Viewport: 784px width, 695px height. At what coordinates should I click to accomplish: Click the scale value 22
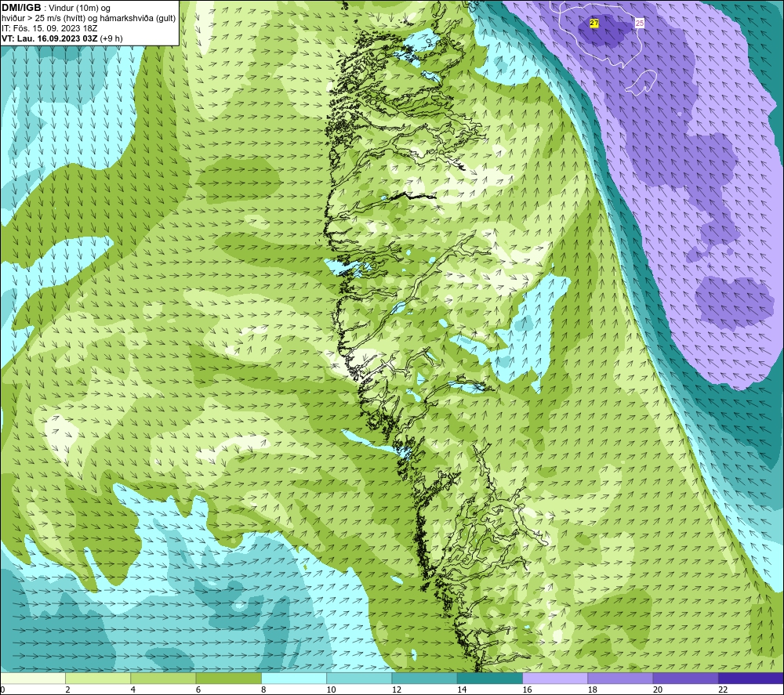click(x=723, y=690)
